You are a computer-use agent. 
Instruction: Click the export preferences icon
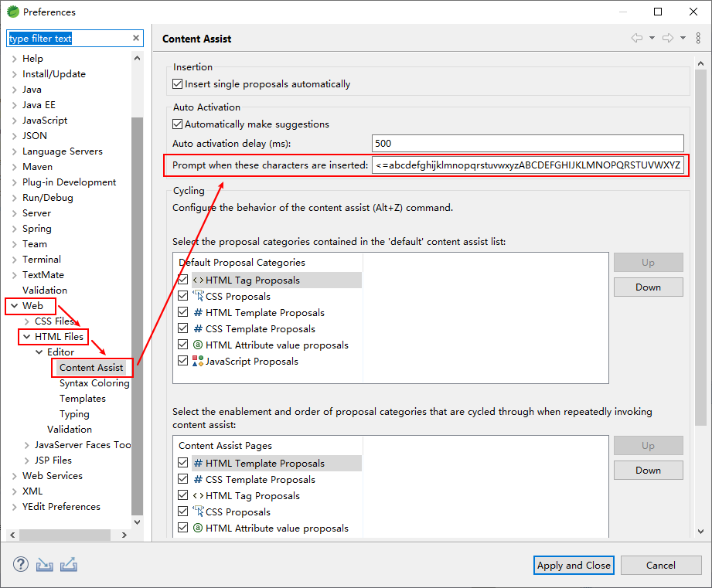click(69, 564)
